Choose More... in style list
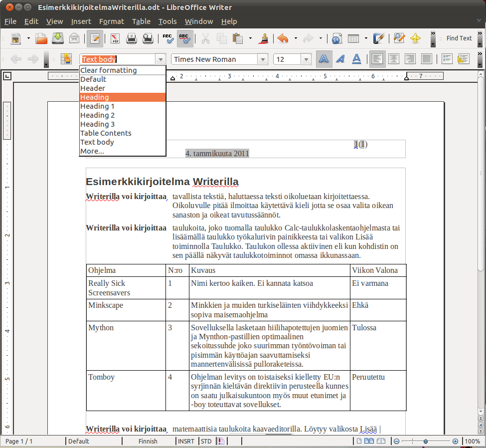This screenshot has width=486, height=448. point(123,151)
